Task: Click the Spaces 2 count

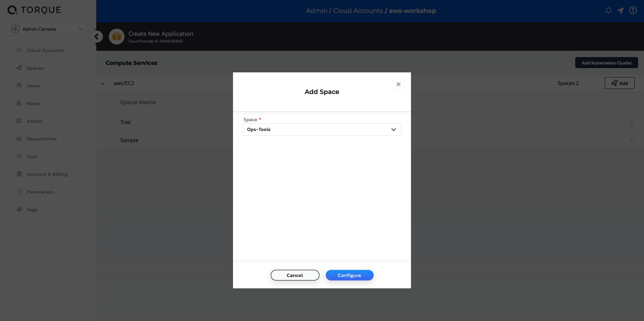Action: click(x=568, y=83)
